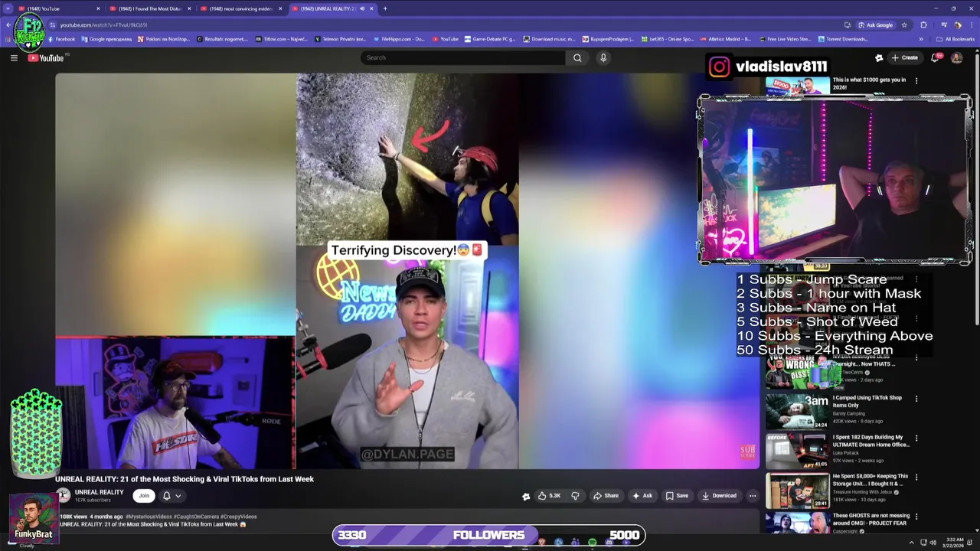This screenshot has width=980, height=551.
Task: Click the Luke Pollack channel name
Action: (x=848, y=453)
